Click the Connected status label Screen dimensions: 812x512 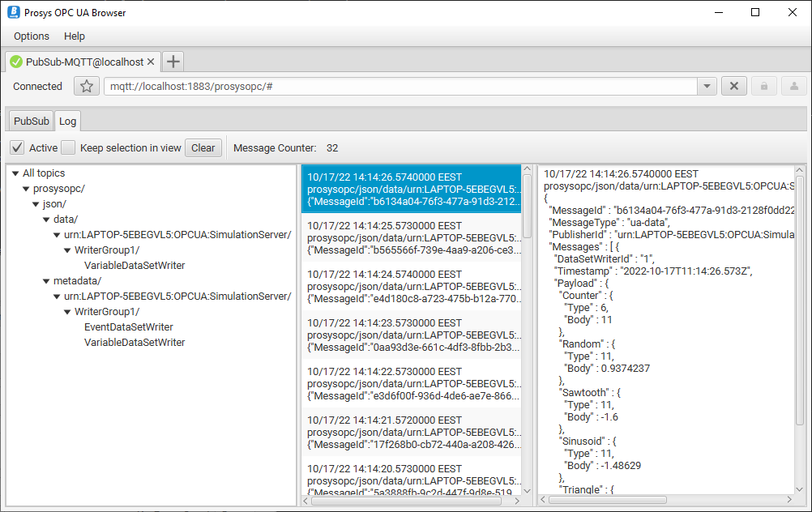(37, 86)
